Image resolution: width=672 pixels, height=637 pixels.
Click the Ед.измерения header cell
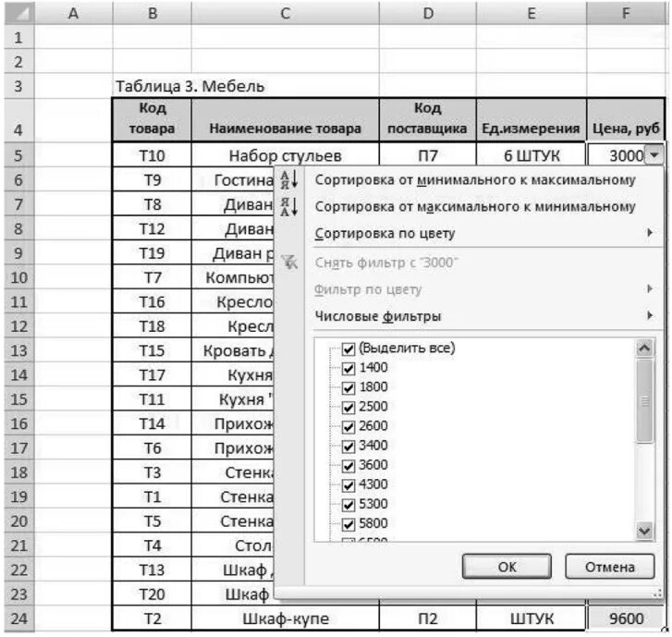point(531,120)
